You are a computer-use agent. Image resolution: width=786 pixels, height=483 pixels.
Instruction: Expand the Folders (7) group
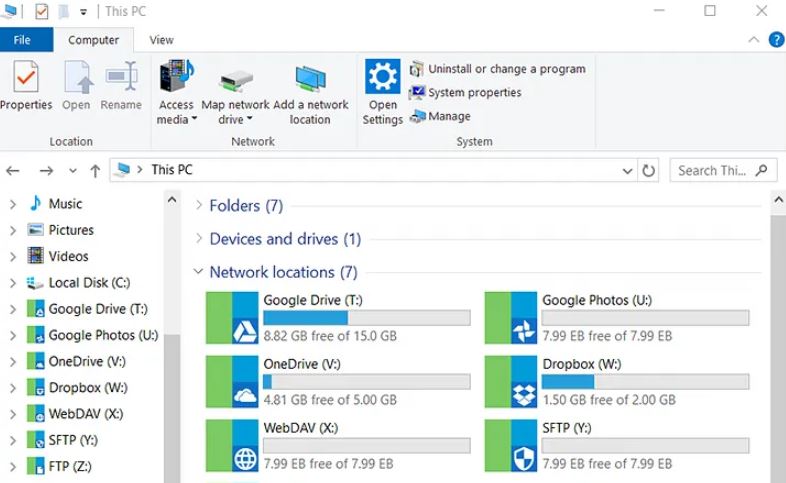point(199,205)
